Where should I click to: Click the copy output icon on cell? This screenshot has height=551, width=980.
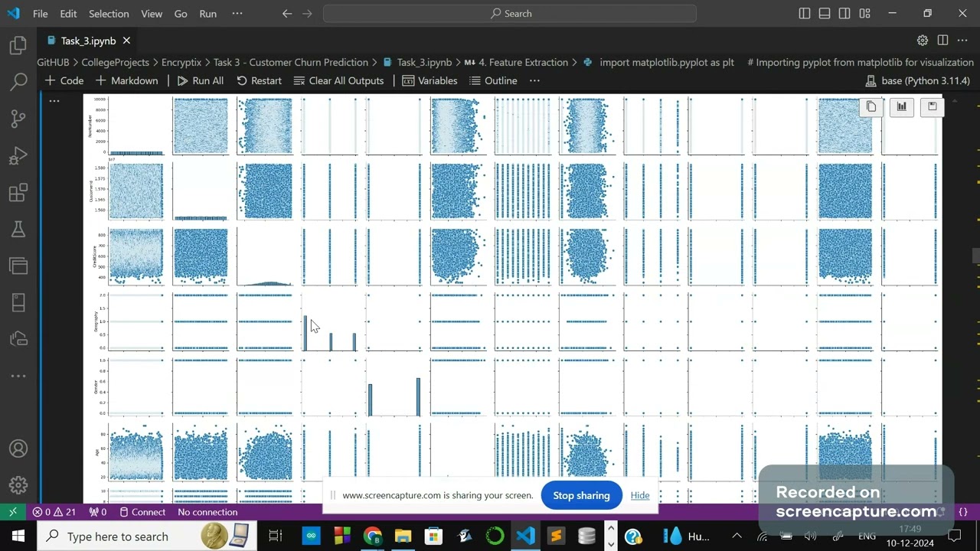(x=871, y=107)
